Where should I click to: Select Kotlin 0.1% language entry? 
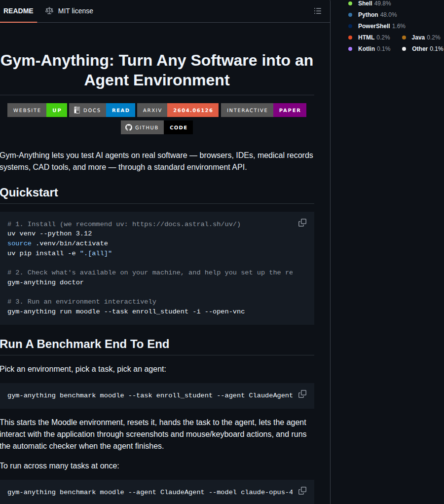pos(370,49)
